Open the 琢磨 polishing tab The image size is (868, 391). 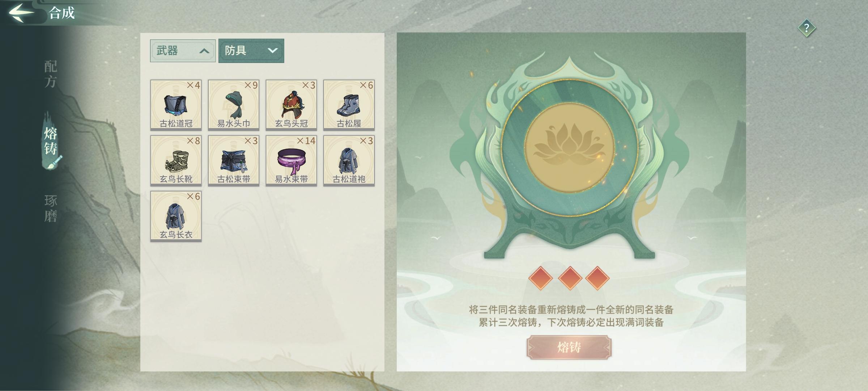(x=51, y=209)
